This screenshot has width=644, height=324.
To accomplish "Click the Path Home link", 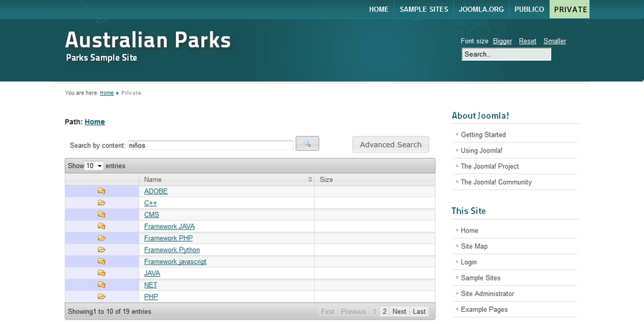I will (94, 122).
